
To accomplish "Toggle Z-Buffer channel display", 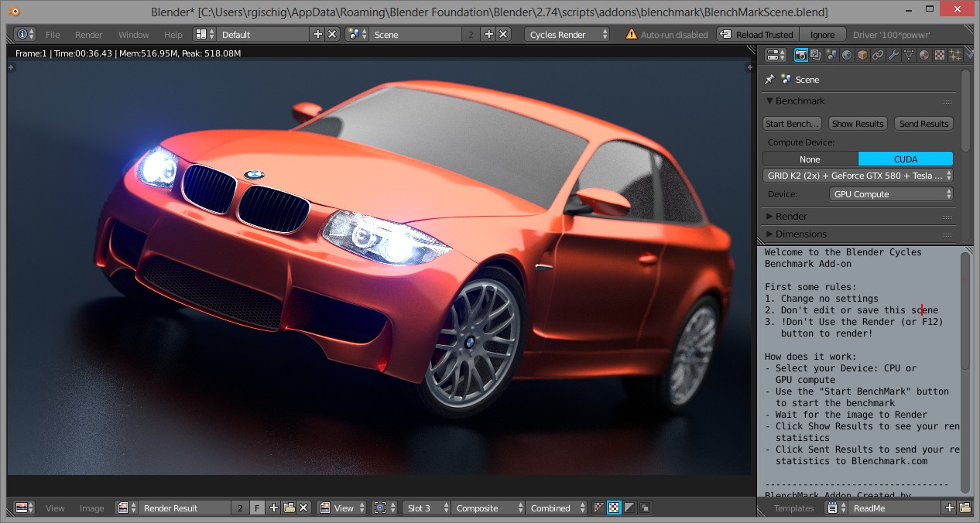I will [645, 508].
